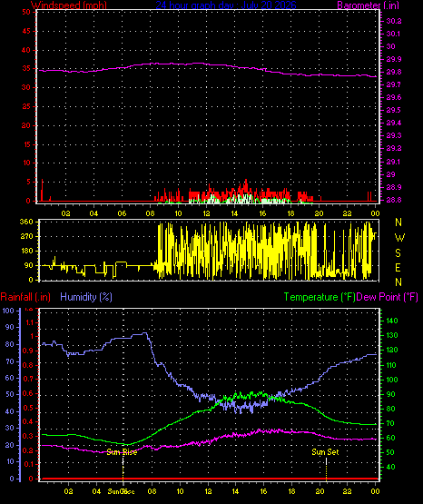
Task: Click the blue '60' humidity axis value
Action: (x=10, y=378)
